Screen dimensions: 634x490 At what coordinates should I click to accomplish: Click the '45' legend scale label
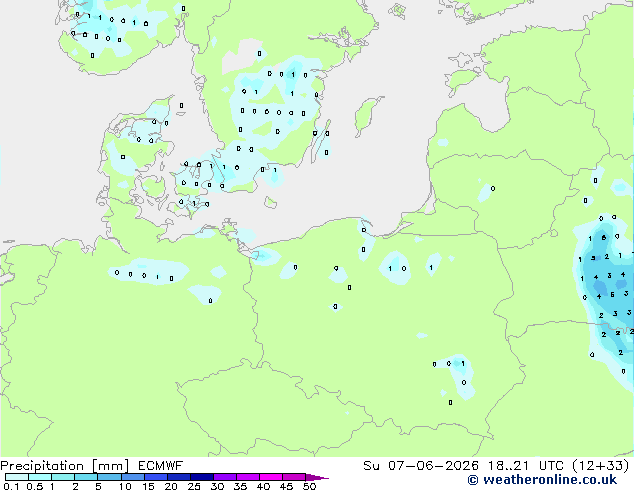(x=286, y=486)
